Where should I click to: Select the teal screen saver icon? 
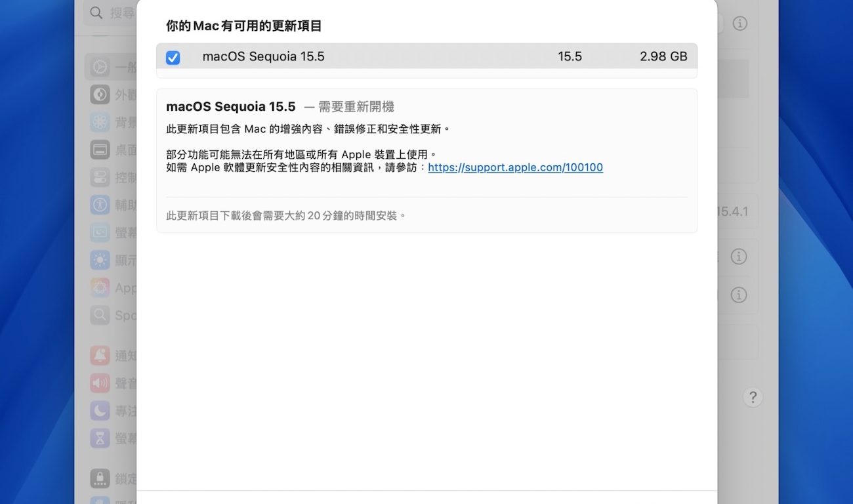tap(100, 232)
